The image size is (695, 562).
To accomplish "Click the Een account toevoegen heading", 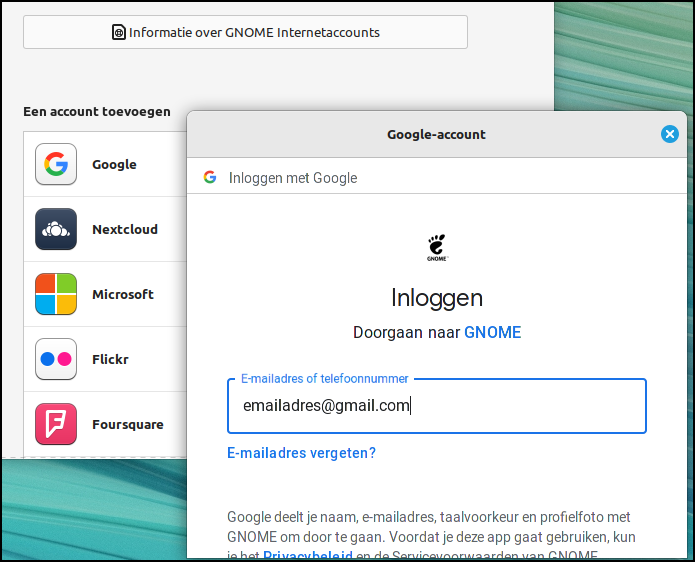I will pyautogui.click(x=97, y=111).
